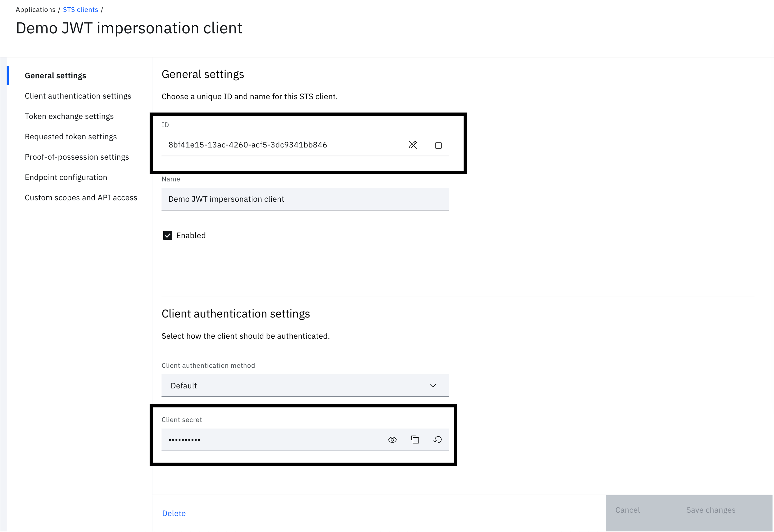Open Client authentication settings in sidebar
Image resolution: width=774 pixels, height=532 pixels.
pos(78,96)
